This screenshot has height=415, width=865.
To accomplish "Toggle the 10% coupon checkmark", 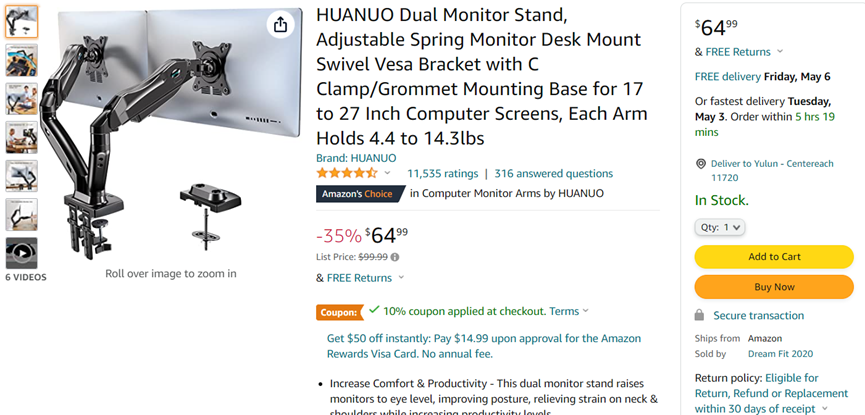I will (x=374, y=311).
